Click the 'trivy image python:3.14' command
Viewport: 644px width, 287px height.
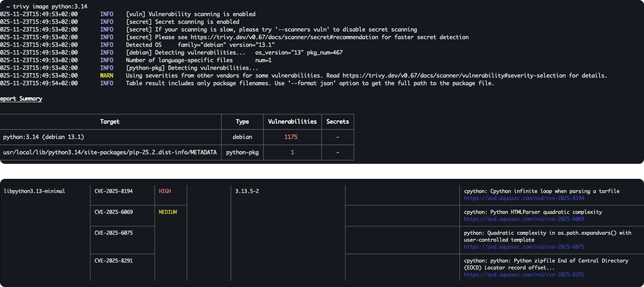pos(49,7)
